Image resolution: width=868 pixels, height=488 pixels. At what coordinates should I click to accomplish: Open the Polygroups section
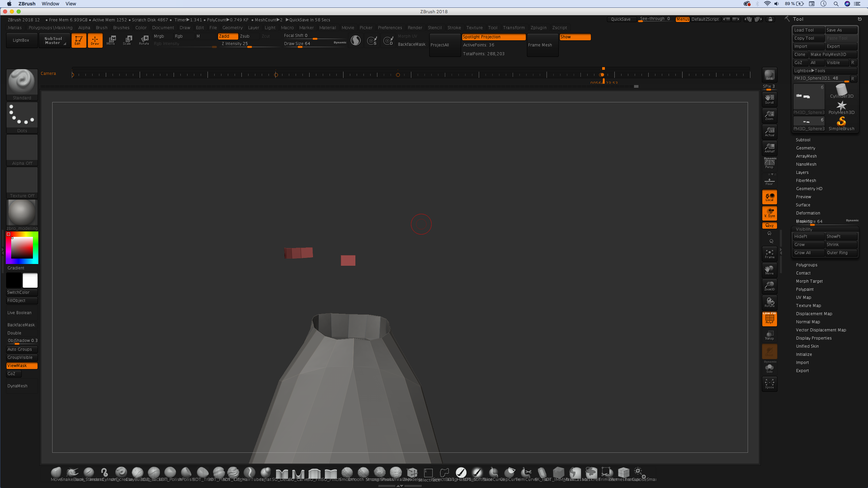(807, 265)
